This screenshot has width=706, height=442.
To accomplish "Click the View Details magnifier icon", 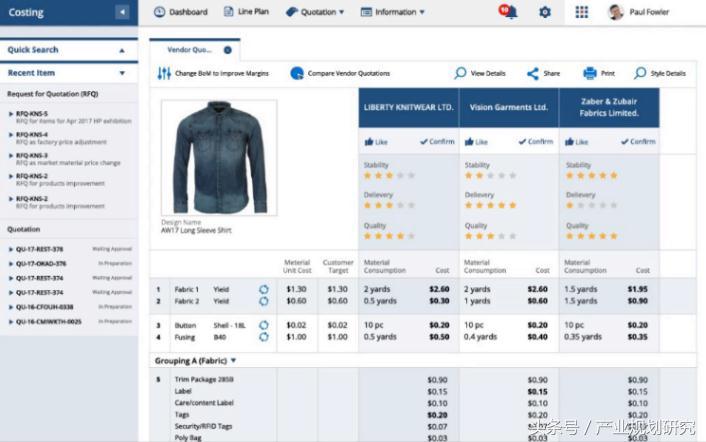I will click(x=460, y=73).
